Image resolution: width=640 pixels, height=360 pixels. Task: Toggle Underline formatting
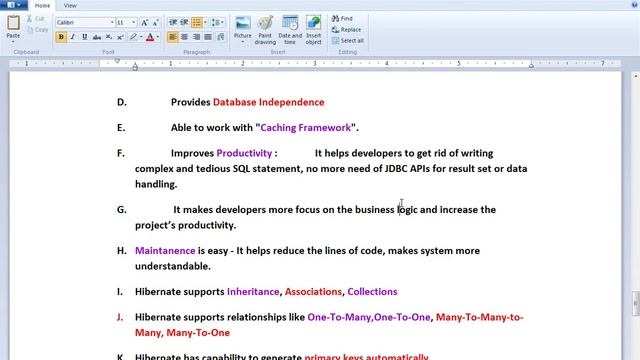pyautogui.click(x=84, y=37)
